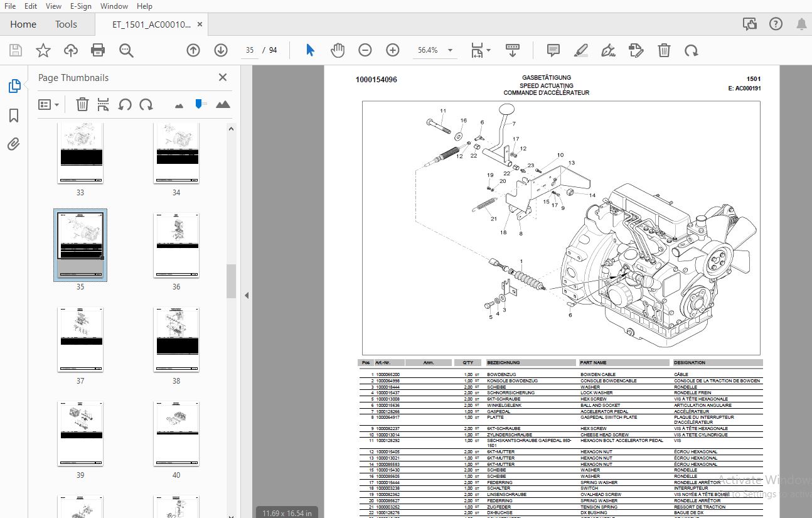Go to next page arrow
The height and width of the screenshot is (518, 812).
click(221, 50)
